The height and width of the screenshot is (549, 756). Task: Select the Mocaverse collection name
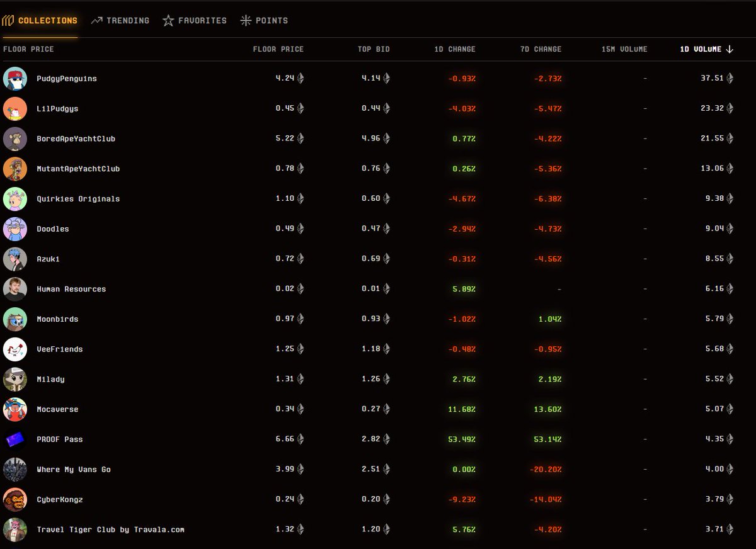[57, 409]
